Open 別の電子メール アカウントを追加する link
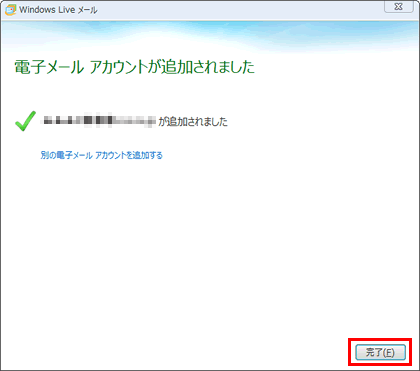 pyautogui.click(x=102, y=155)
